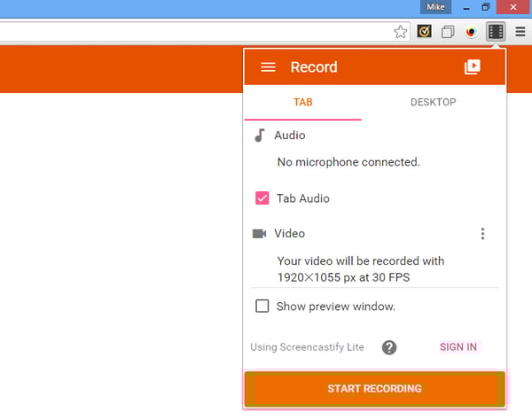Click the Screencastify film strip extension icon

pyautogui.click(x=496, y=32)
